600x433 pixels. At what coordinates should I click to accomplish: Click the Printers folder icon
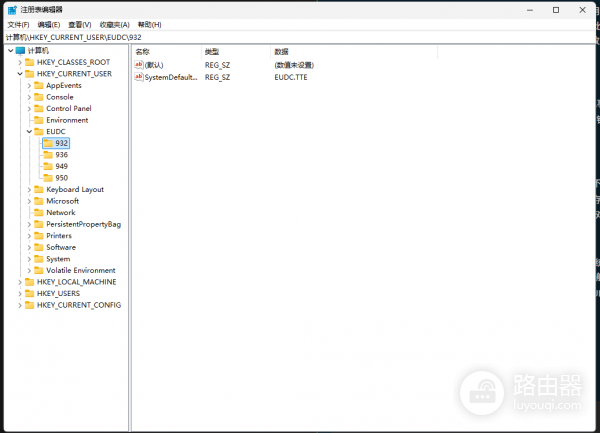point(39,236)
